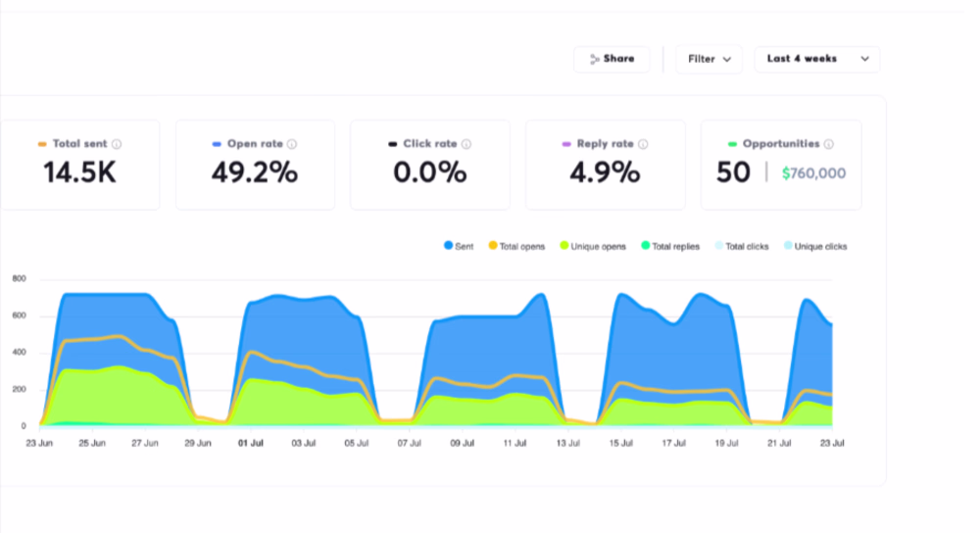Viewport: 980px width, 533px height.
Task: Open the Filter dropdown
Action: (709, 60)
